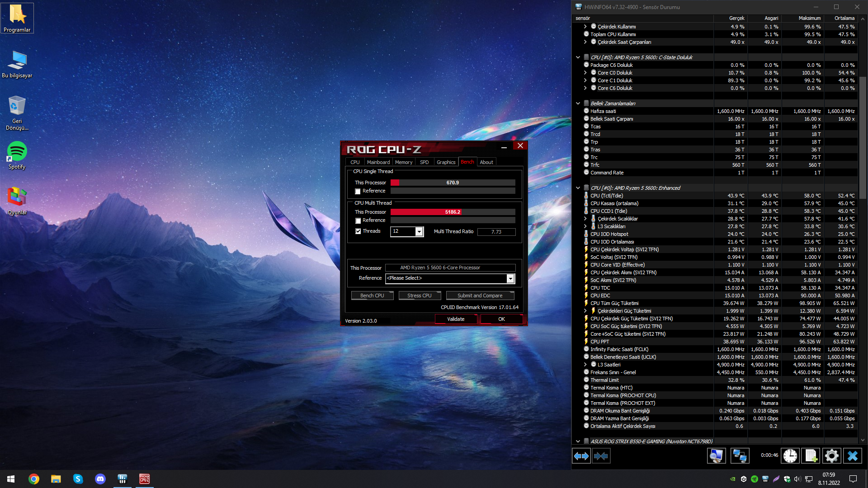Open Discord from taskbar
The height and width of the screenshot is (488, 868).
coord(100,479)
